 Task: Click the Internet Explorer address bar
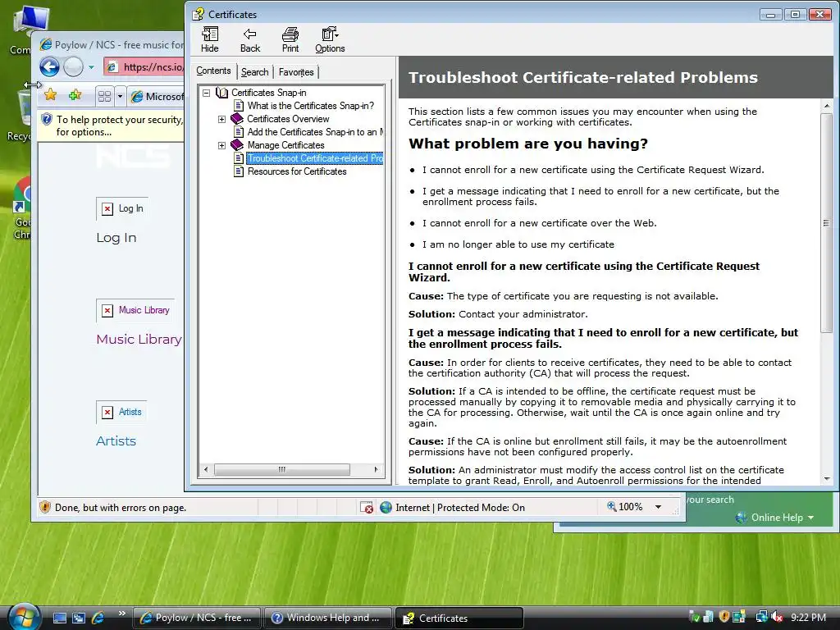144,67
